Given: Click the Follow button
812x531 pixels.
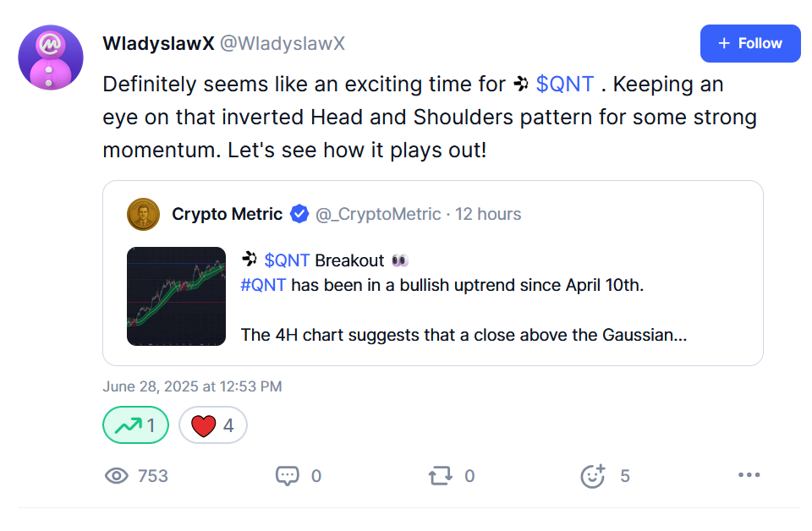Looking at the screenshot, I should pos(749,43).
